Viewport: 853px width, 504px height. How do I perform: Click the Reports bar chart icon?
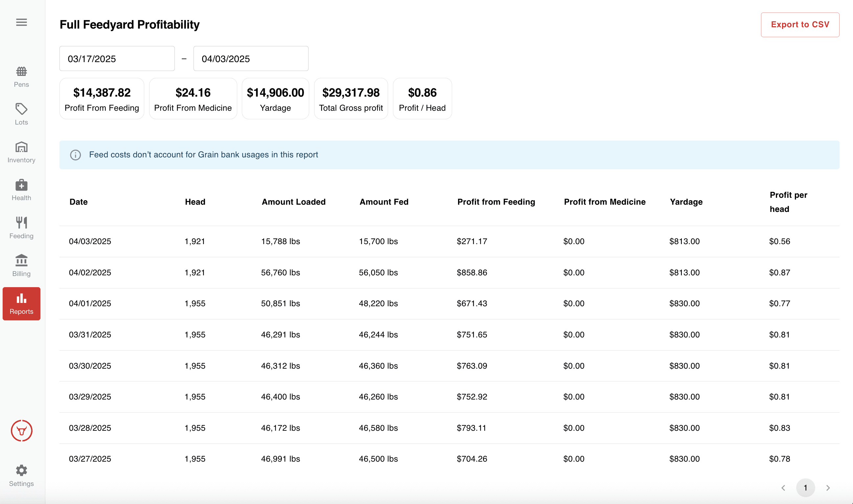21,299
